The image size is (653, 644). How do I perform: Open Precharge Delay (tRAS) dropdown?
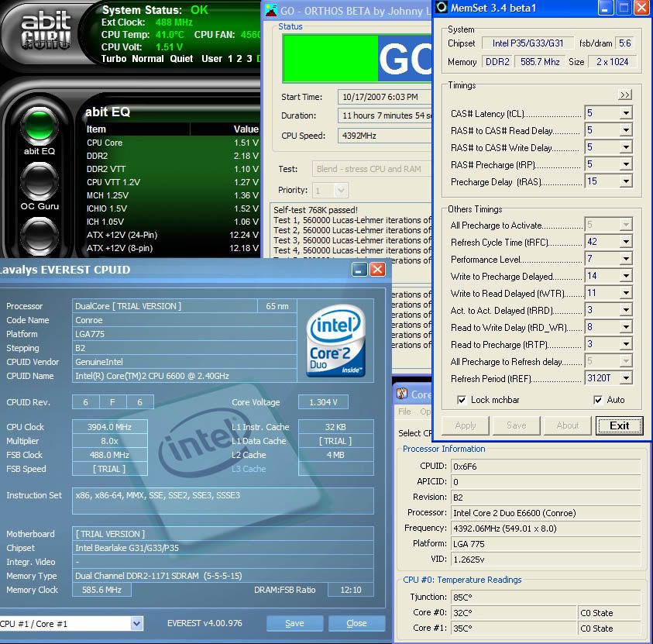tap(626, 181)
